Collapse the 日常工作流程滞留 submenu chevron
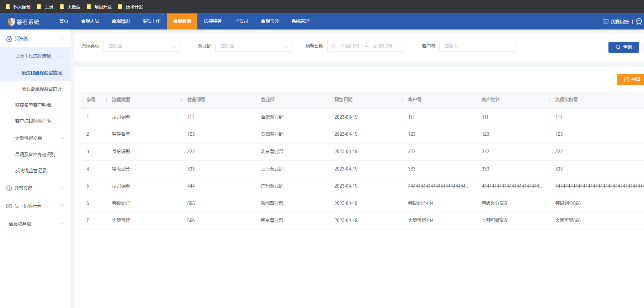This screenshot has width=644, height=308. click(x=62, y=56)
